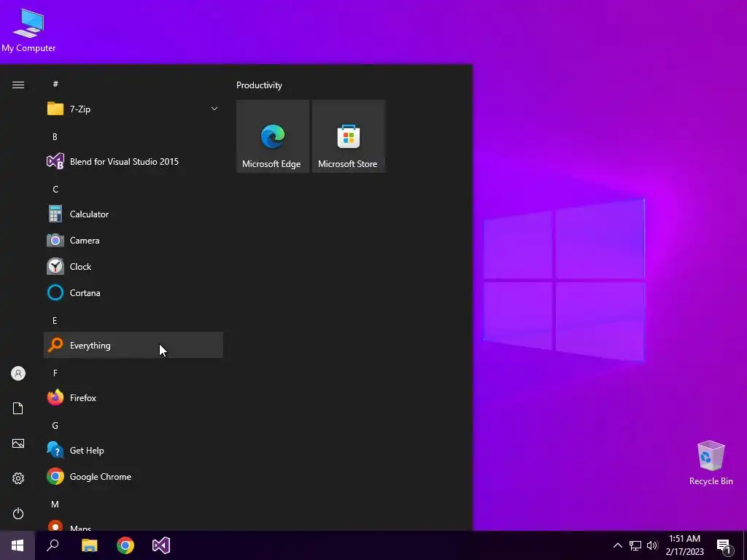The height and width of the screenshot is (560, 747).
Task: Launch Cortana from the app list
Action: [133, 293]
